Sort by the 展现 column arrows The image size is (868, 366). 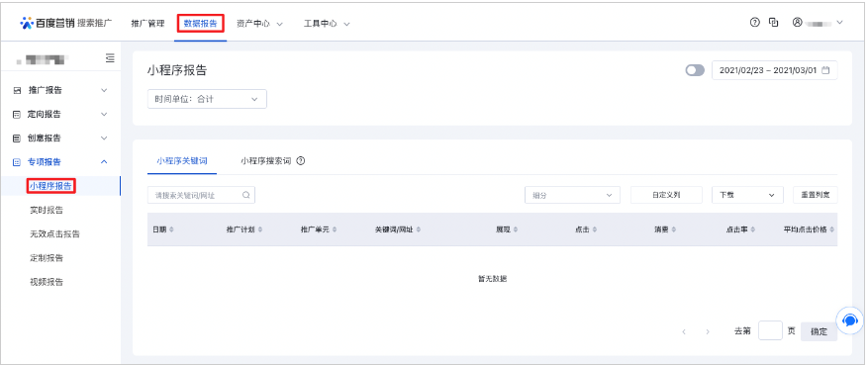pyautogui.click(x=516, y=229)
